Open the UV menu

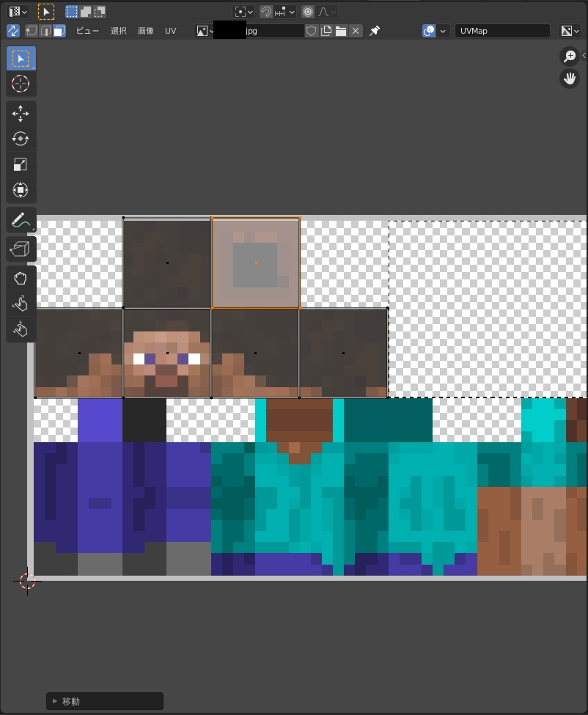171,31
